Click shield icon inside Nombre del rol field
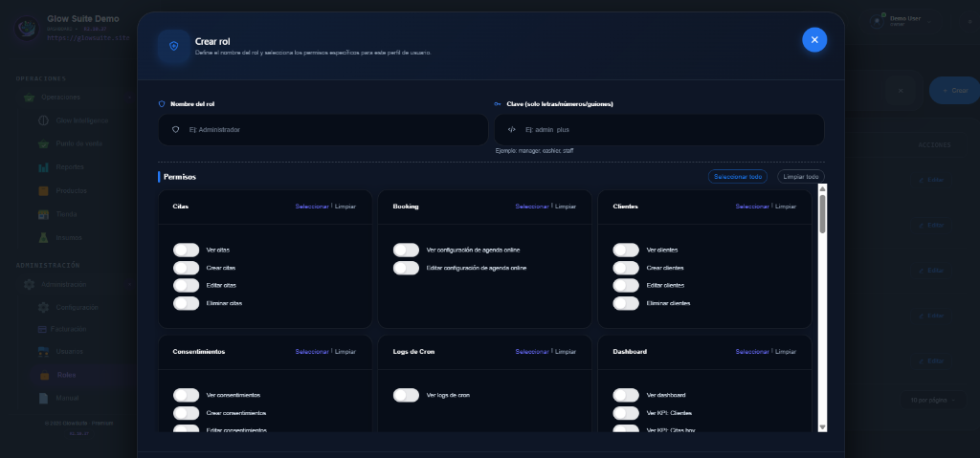This screenshot has width=980, height=458. click(x=176, y=130)
